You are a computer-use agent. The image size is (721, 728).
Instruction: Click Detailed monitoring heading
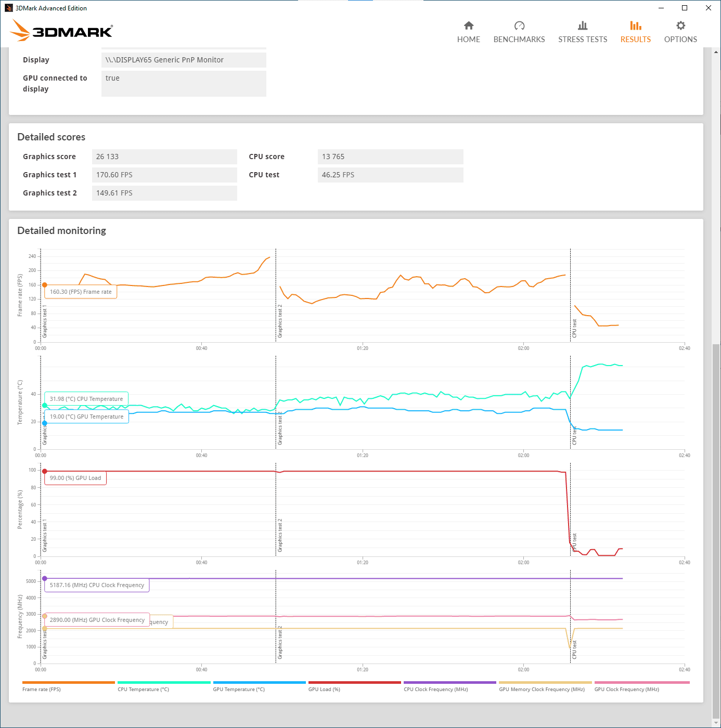pos(61,230)
